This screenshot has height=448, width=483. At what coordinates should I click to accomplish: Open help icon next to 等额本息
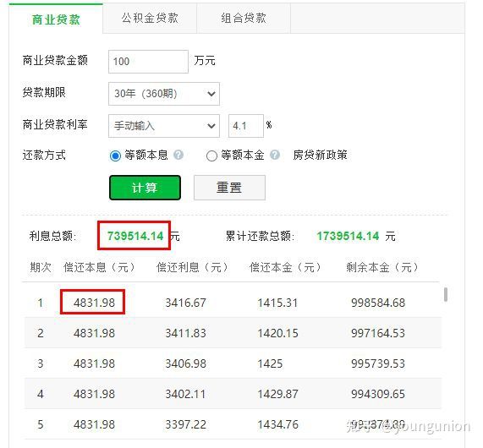178,155
